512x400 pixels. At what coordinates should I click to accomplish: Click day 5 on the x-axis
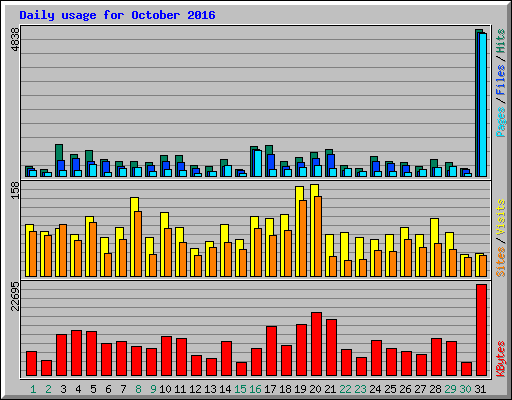pos(93,389)
